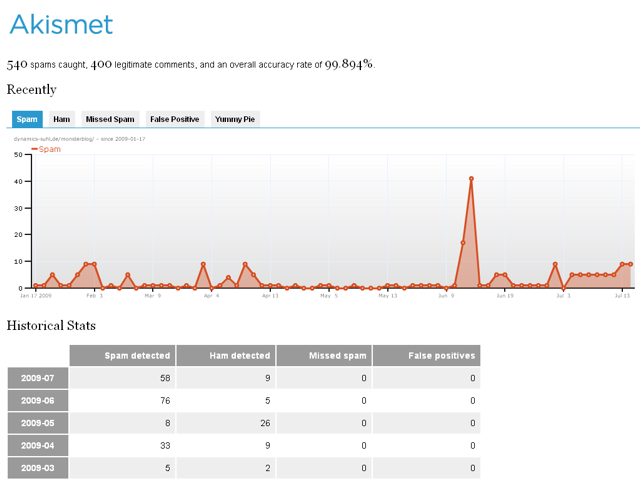Click the 'Apr 13' axis label
The width and height of the screenshot is (640, 480).
(270, 296)
